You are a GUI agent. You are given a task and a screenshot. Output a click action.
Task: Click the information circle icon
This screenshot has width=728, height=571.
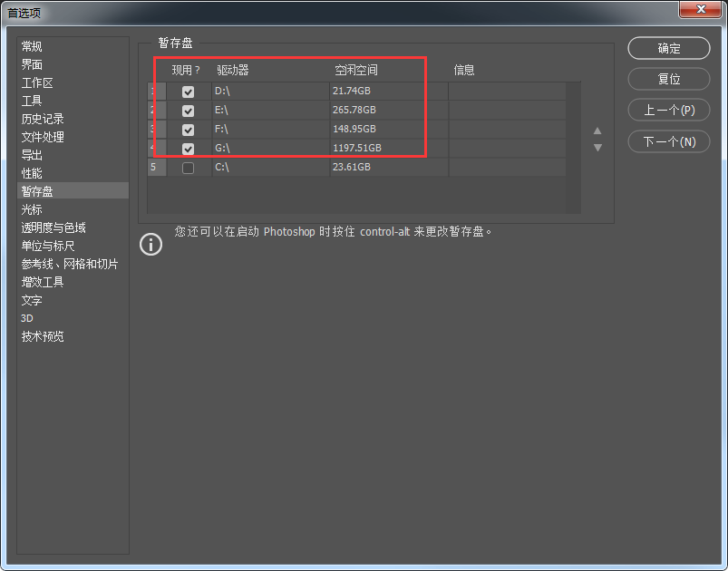point(150,244)
